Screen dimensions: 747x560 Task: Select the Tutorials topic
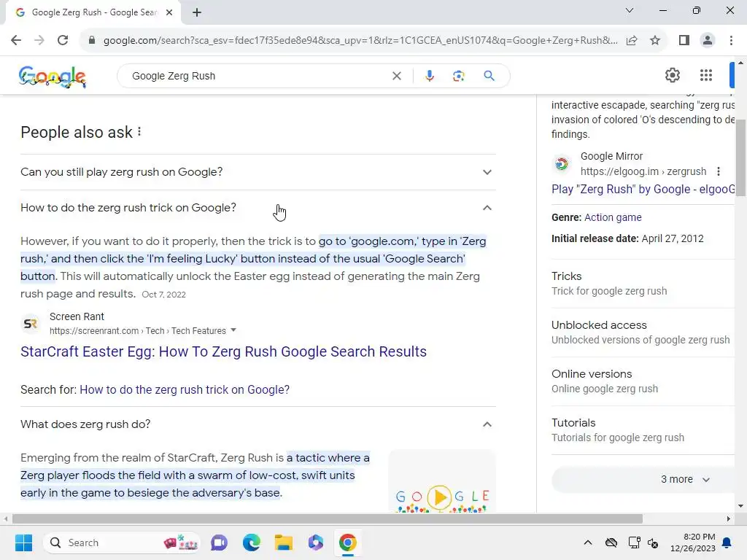(643, 430)
